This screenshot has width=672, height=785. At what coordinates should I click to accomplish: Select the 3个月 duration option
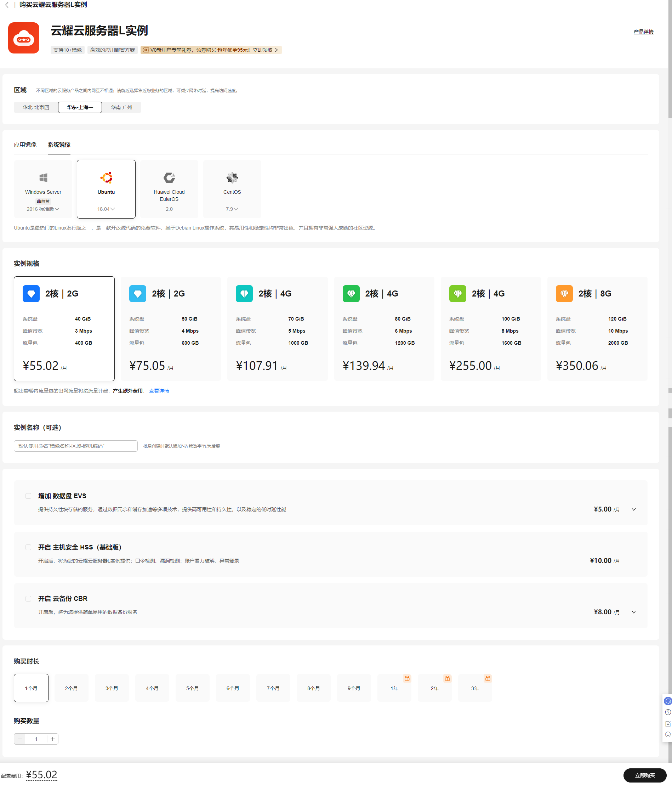pos(112,688)
